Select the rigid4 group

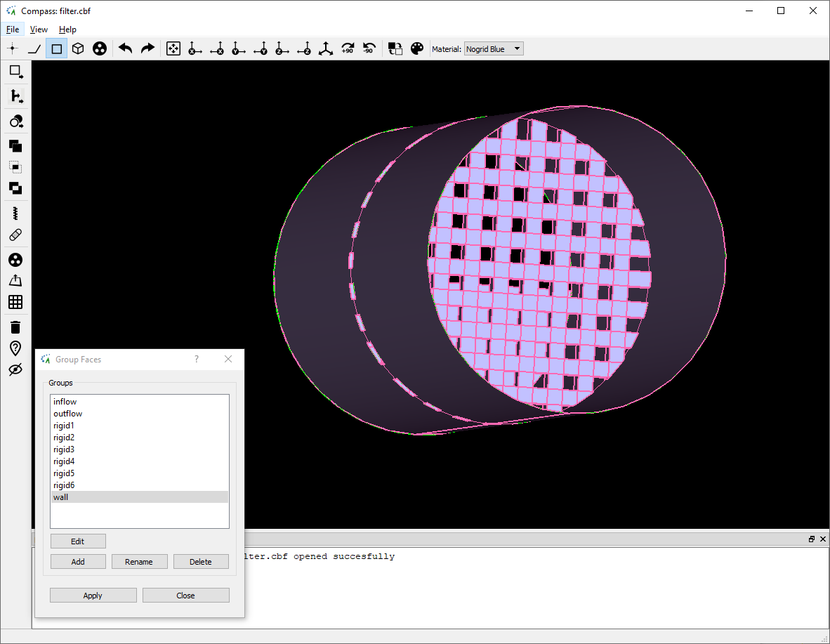[140, 461]
